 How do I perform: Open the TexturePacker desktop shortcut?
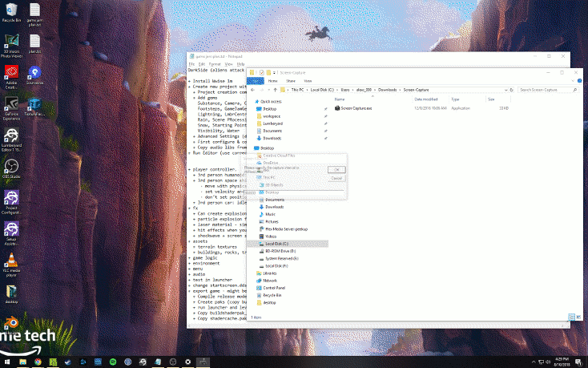(34, 107)
